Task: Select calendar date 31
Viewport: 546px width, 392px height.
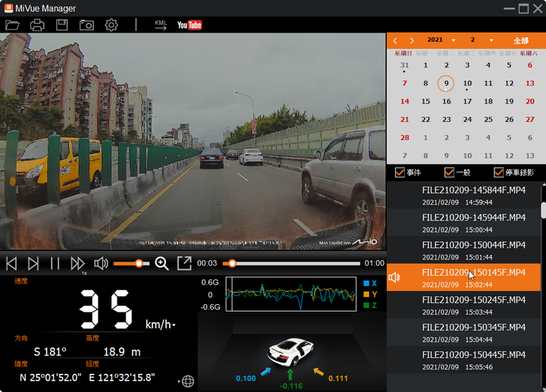Action: point(404,65)
